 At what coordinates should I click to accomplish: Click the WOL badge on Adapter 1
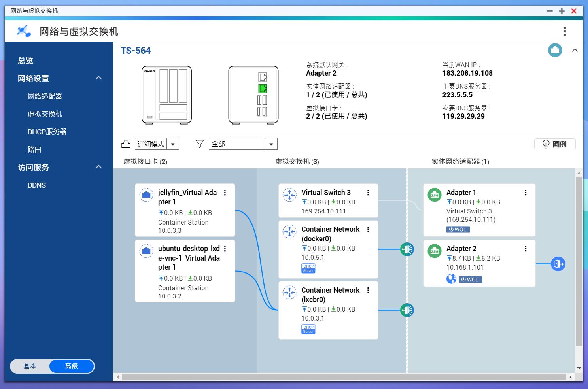click(458, 230)
